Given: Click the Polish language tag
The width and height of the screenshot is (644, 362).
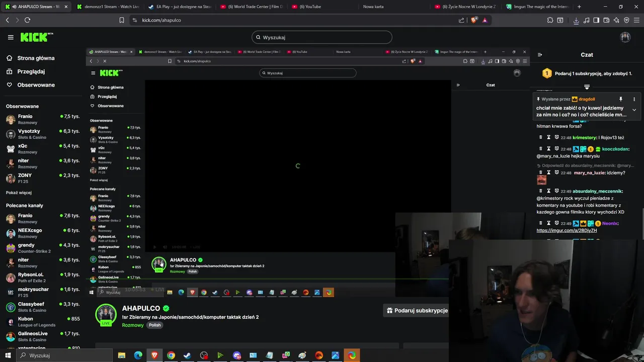Looking at the screenshot, I should pos(155,325).
